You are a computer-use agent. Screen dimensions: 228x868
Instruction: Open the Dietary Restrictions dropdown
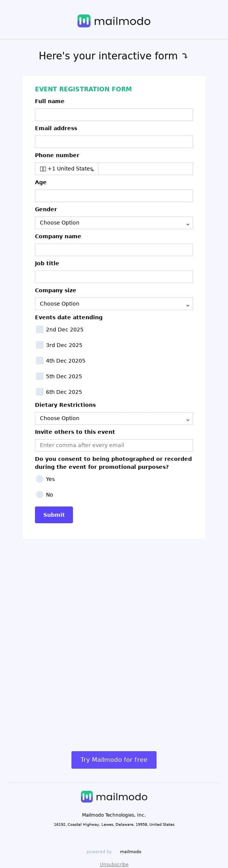pos(114,419)
